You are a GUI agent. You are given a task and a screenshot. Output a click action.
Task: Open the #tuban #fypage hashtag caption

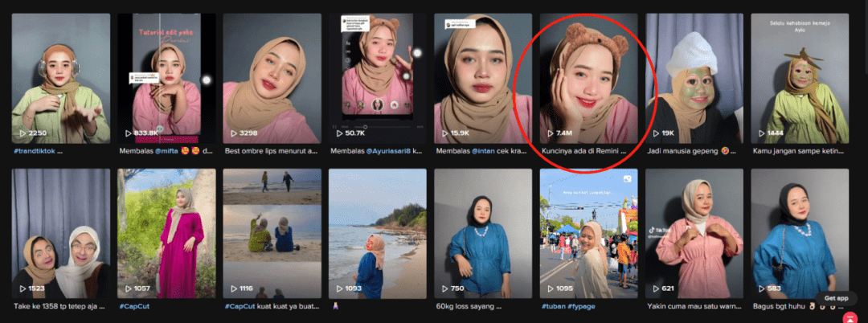[564, 305]
